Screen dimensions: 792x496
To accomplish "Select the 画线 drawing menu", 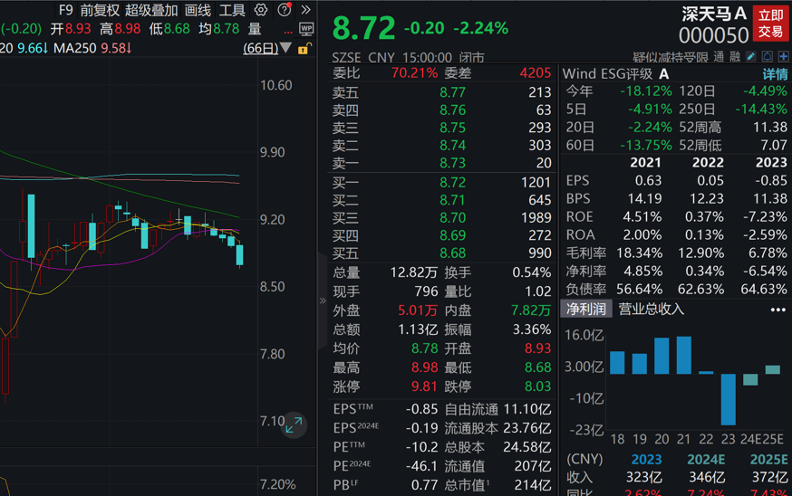I will [197, 10].
